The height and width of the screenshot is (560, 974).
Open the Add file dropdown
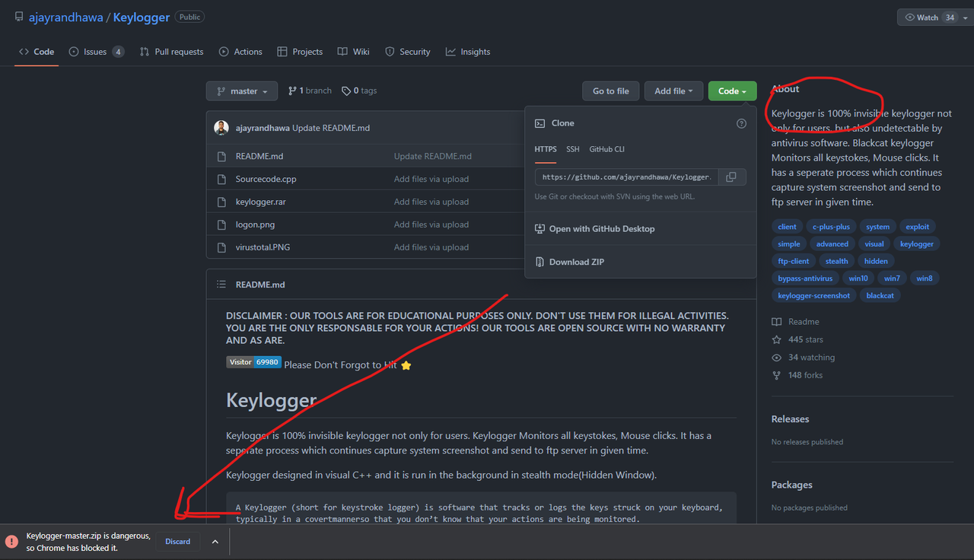673,91
